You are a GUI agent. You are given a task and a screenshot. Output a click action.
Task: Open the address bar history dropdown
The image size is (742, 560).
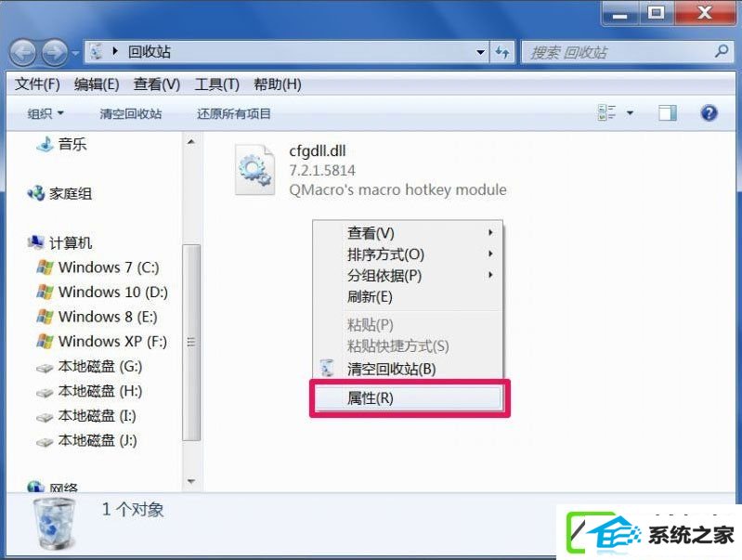click(x=480, y=52)
